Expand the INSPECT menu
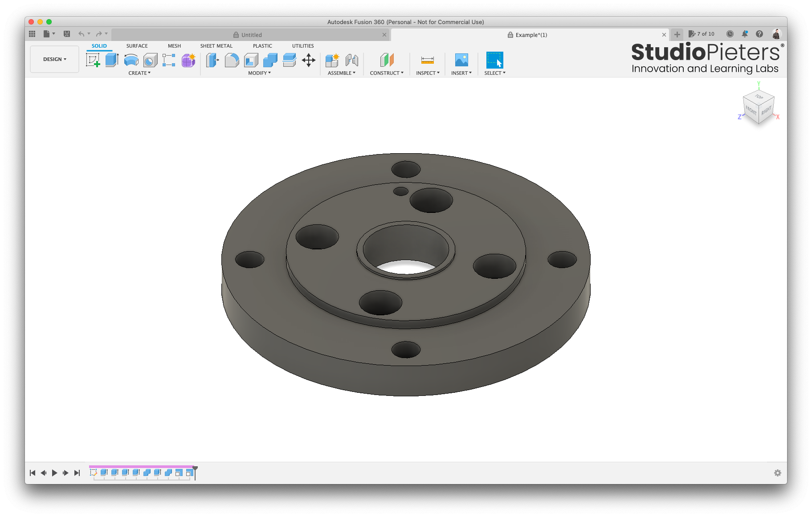Viewport: 812px width, 517px height. coord(428,73)
